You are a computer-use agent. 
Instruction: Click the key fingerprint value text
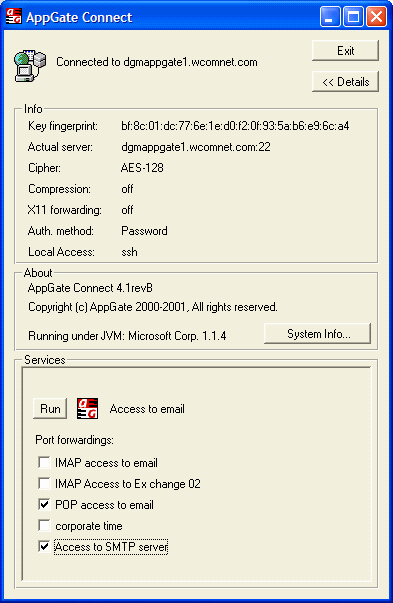click(x=235, y=126)
